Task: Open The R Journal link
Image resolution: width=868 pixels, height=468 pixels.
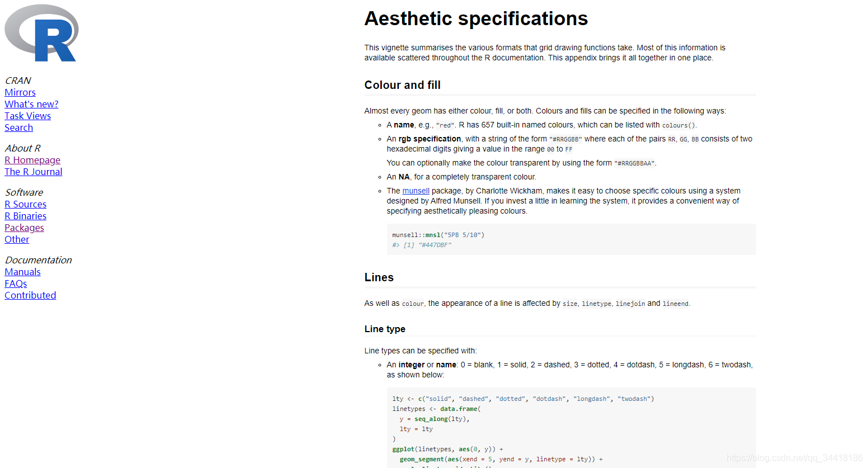Action: click(x=34, y=172)
